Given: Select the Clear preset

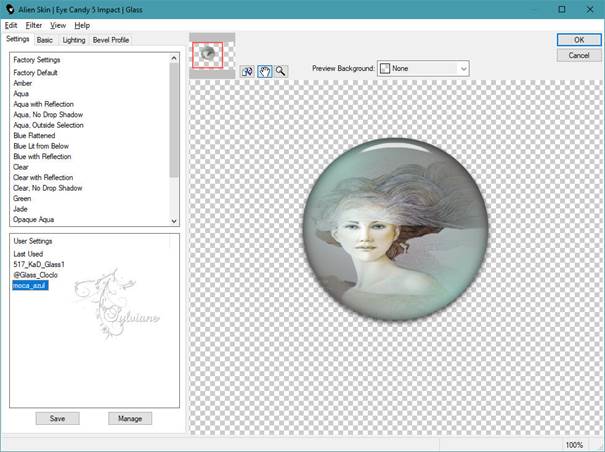Looking at the screenshot, I should [x=21, y=167].
